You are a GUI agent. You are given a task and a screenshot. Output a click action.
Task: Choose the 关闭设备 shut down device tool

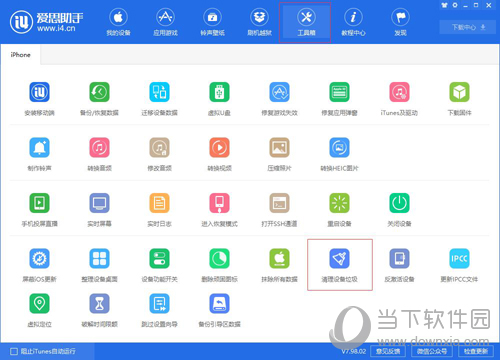pos(399,210)
